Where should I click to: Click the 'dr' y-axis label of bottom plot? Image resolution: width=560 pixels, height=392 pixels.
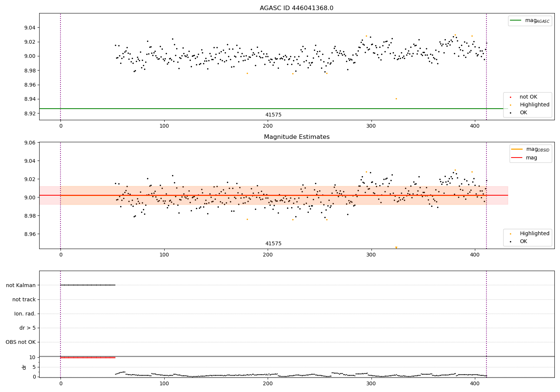click(x=24, y=367)
